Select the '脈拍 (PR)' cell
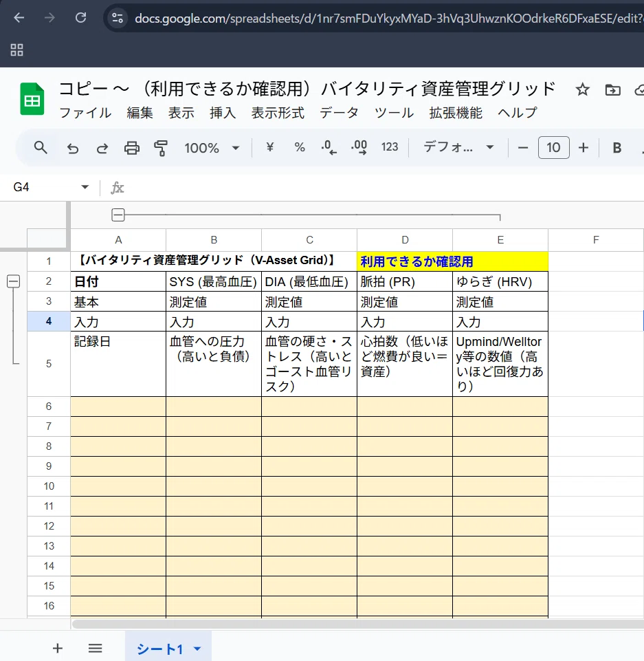 coord(405,281)
